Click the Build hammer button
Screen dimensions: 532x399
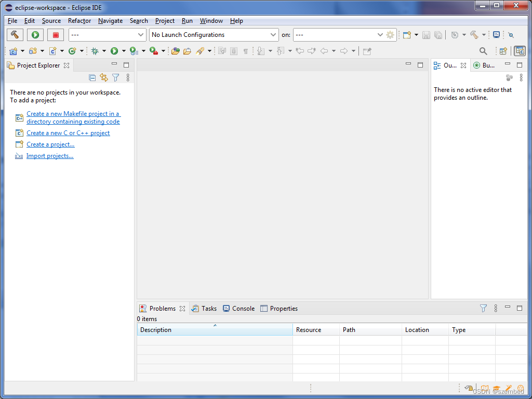pos(15,35)
